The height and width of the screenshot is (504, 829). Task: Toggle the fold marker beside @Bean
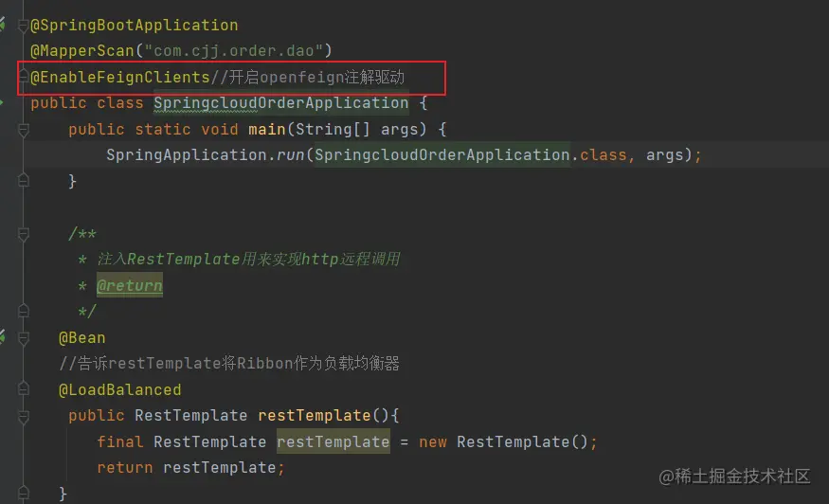(x=24, y=337)
